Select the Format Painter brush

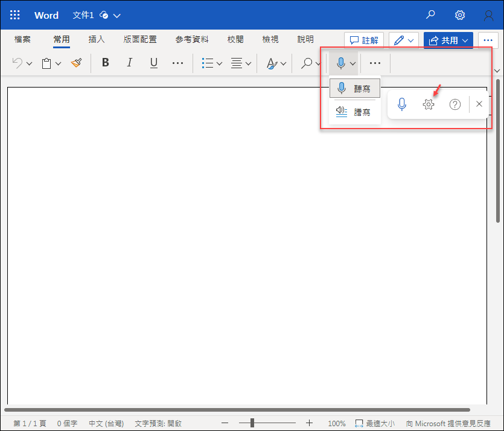[x=77, y=63]
